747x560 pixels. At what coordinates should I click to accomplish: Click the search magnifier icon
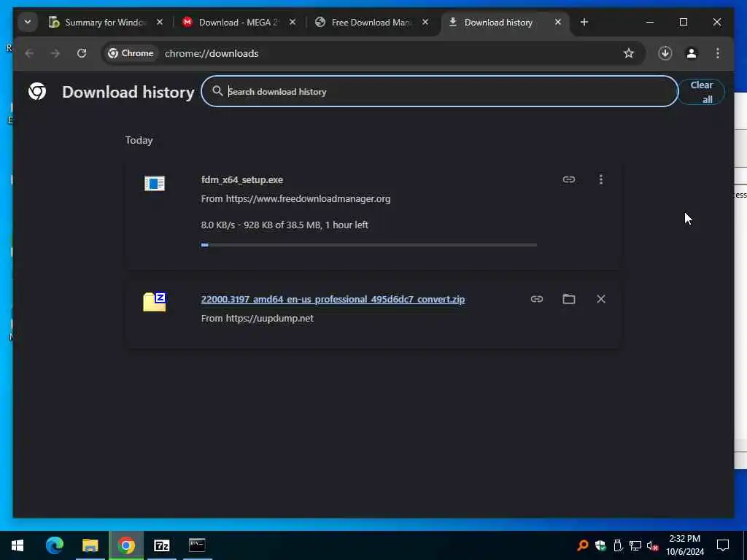point(217,91)
